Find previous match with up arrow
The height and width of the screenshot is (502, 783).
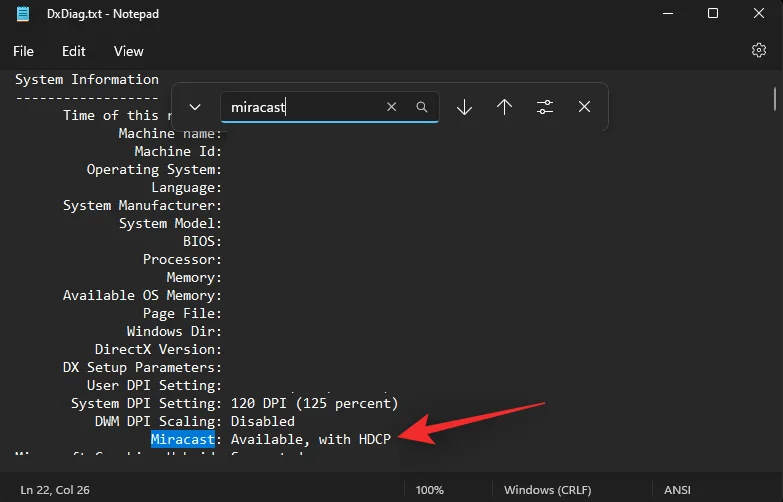(x=504, y=107)
